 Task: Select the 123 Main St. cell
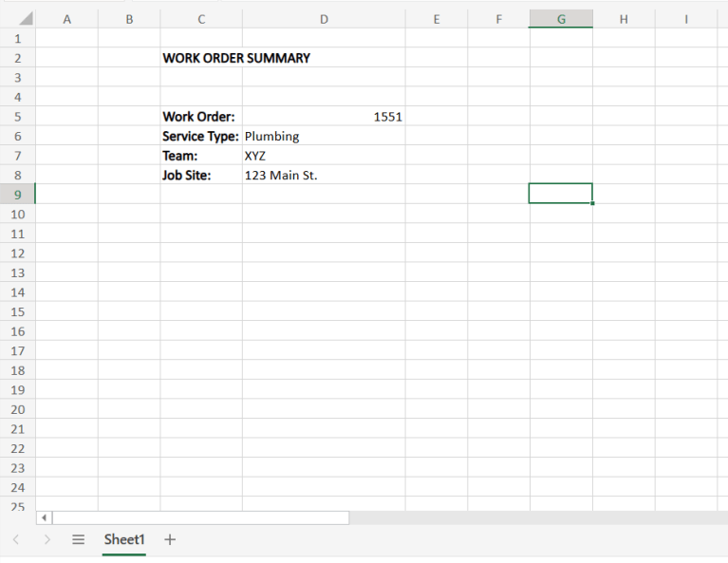tap(324, 175)
